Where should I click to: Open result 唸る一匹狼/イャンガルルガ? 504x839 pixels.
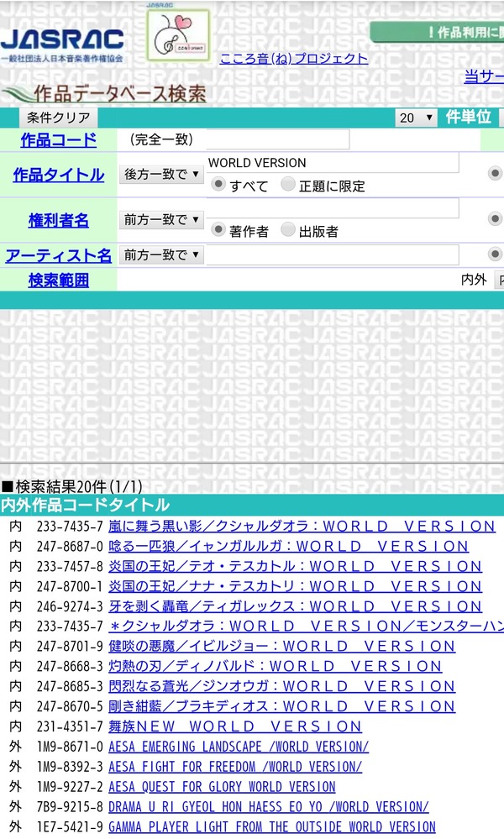point(288,546)
